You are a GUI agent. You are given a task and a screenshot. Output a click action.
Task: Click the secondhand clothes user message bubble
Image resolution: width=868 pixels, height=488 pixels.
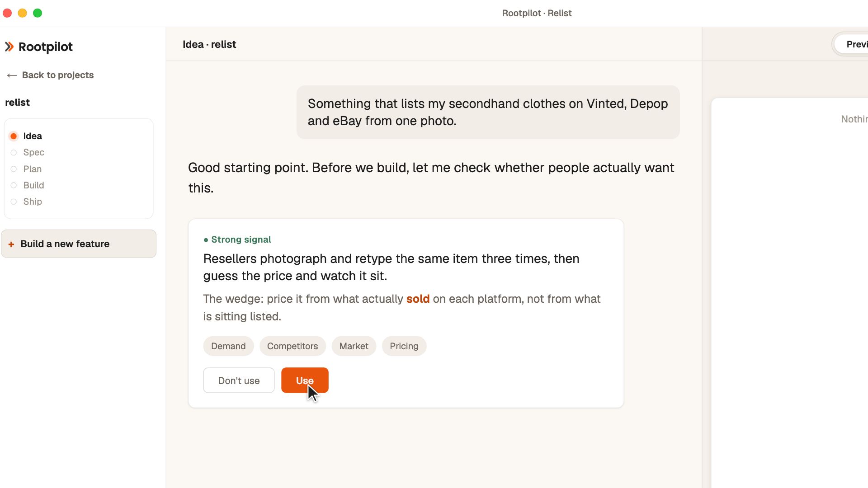click(488, 113)
